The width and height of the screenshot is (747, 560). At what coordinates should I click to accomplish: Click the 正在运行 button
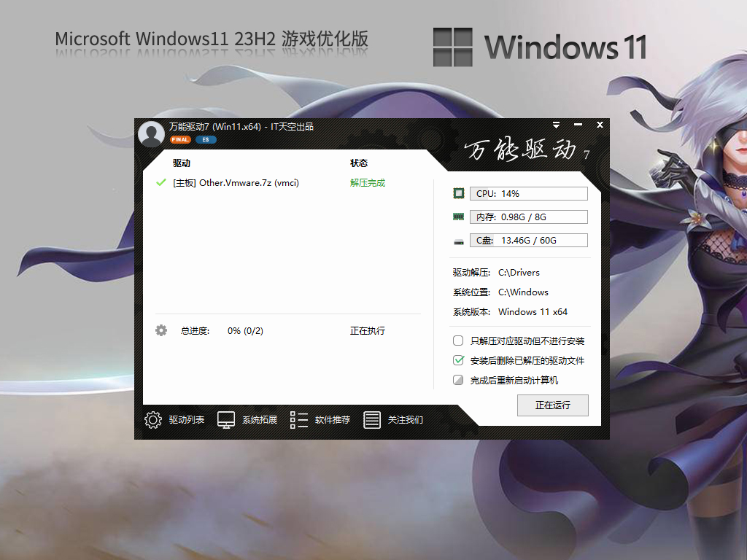coord(552,405)
